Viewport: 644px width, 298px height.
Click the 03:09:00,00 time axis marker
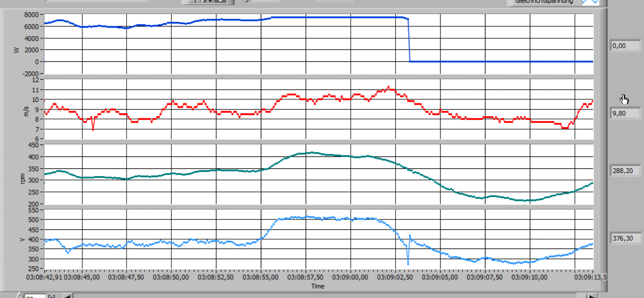pos(350,277)
